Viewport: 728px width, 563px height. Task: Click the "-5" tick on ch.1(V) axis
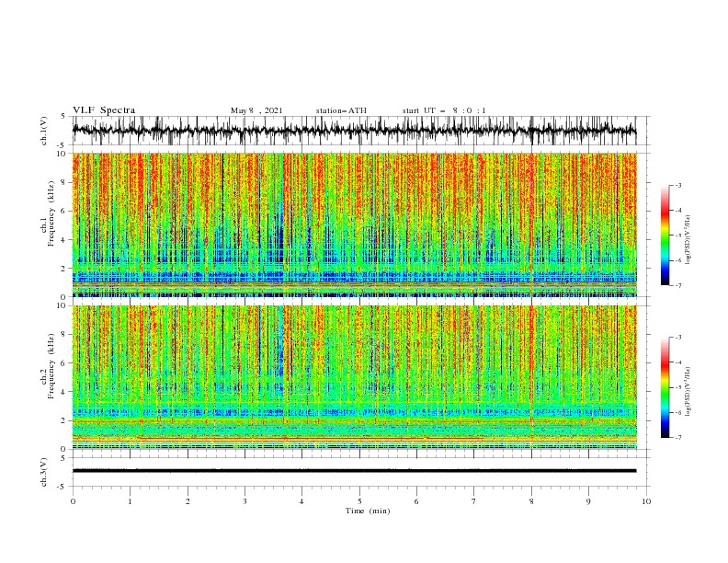coord(62,145)
